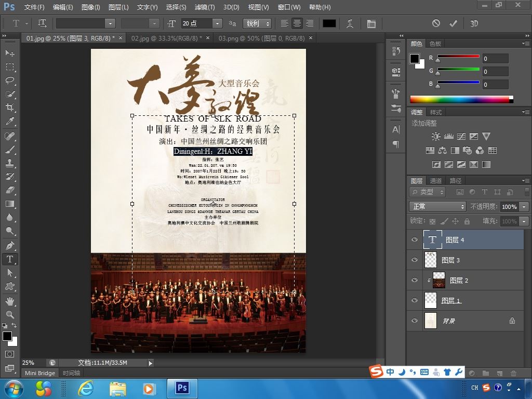This screenshot has height=399, width=532.
Task: Switch to 路径 paths tab
Action: [455, 181]
